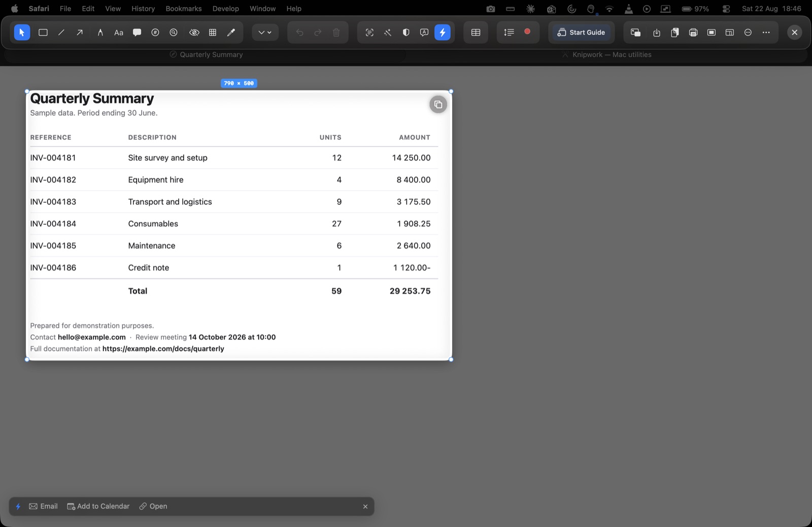Click the overlapping images icon

point(635,32)
